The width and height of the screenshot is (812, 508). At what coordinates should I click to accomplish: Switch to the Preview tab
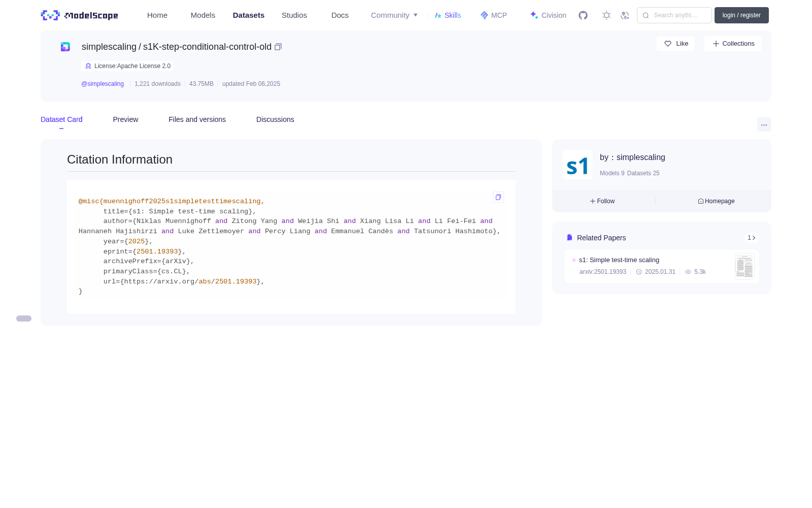(125, 119)
